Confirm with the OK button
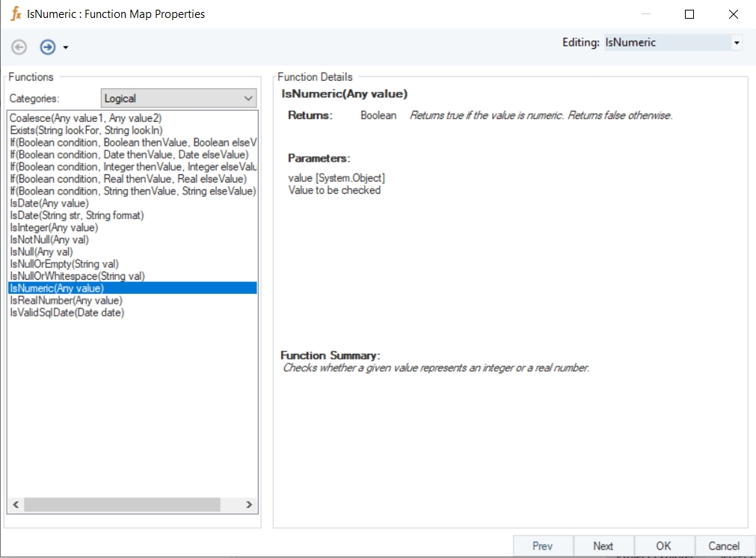This screenshot has width=756, height=558. [x=663, y=546]
